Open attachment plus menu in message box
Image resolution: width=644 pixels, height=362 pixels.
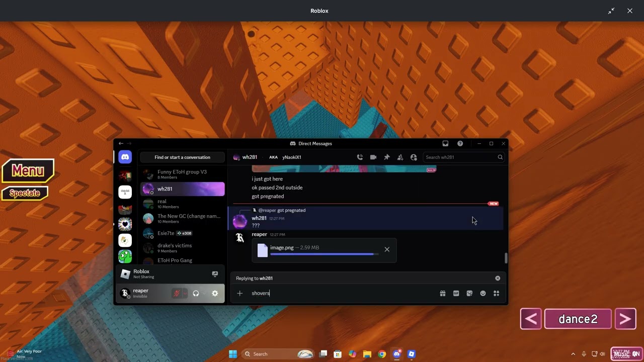240,293
